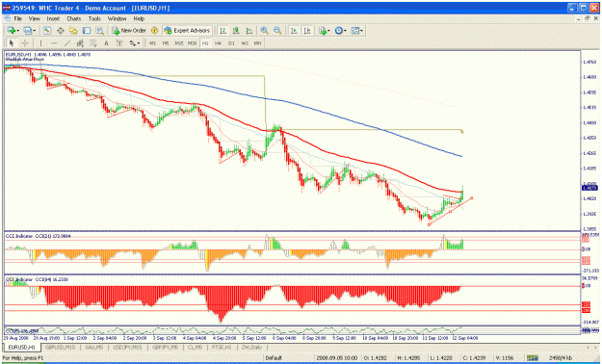Image resolution: width=602 pixels, height=364 pixels.
Task: Click the current price label on price axis
Action: [x=589, y=188]
